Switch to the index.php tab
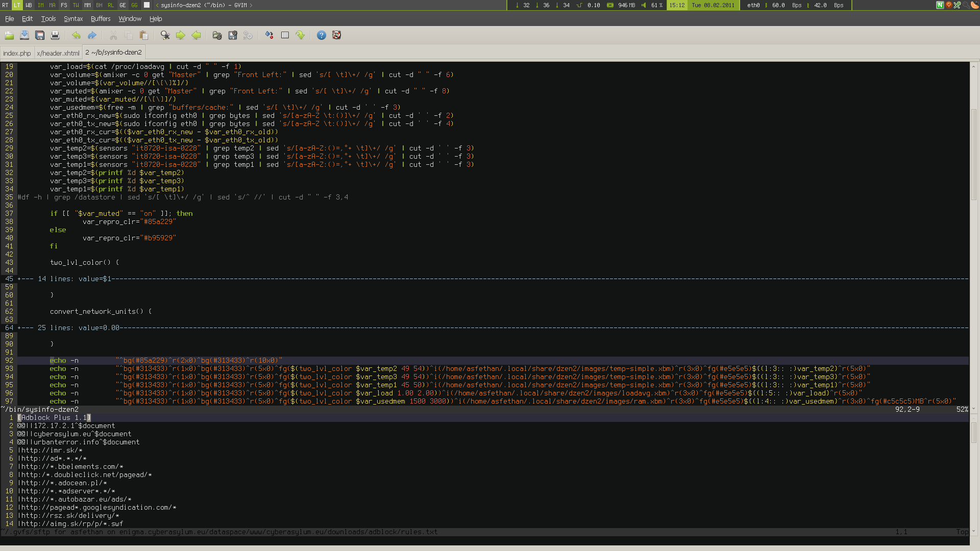This screenshot has height=551, width=980. coord(17,53)
